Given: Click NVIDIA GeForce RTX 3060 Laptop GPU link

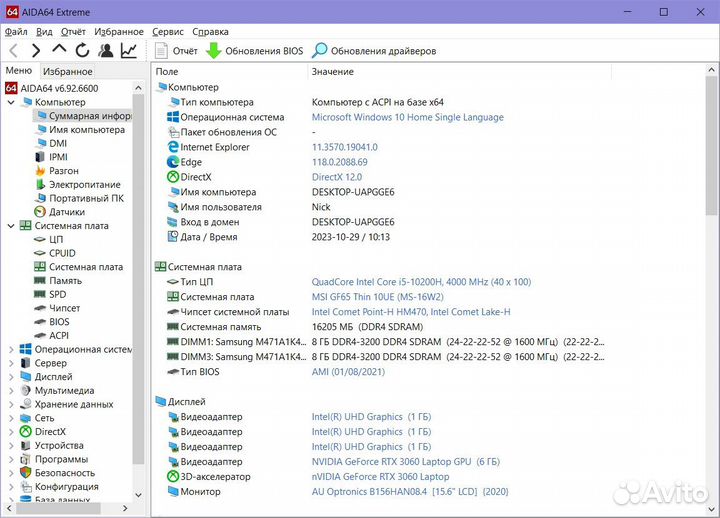Looking at the screenshot, I should click(x=405, y=462).
